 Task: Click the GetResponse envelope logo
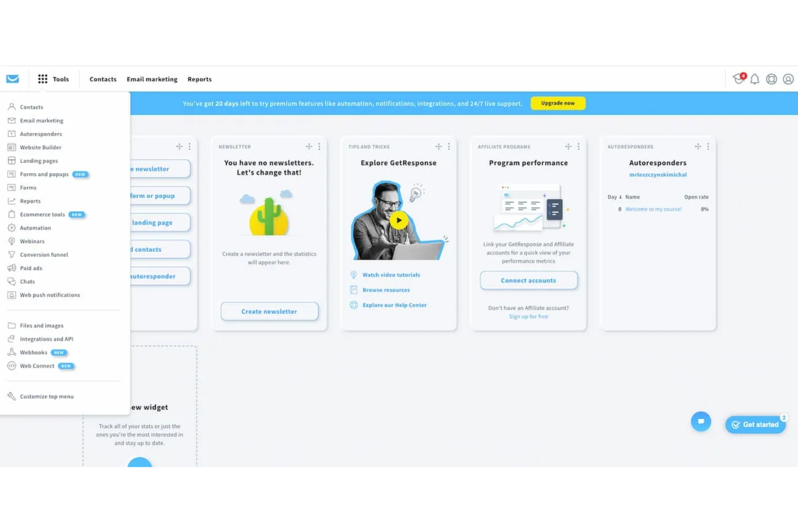[x=12, y=79]
